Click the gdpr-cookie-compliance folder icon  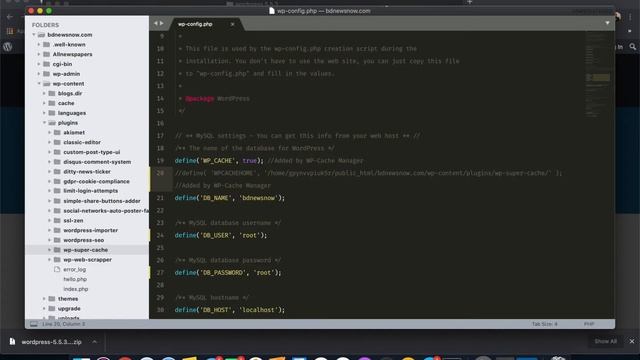[57, 181]
